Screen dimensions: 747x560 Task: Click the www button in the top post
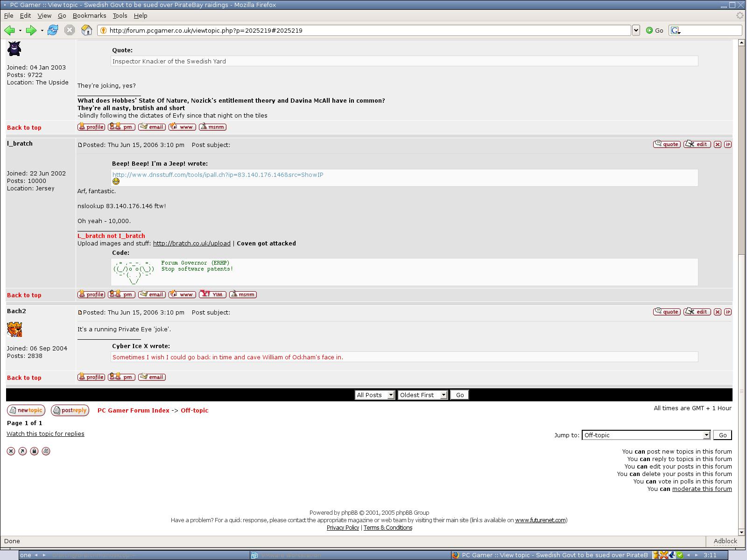[x=182, y=127]
